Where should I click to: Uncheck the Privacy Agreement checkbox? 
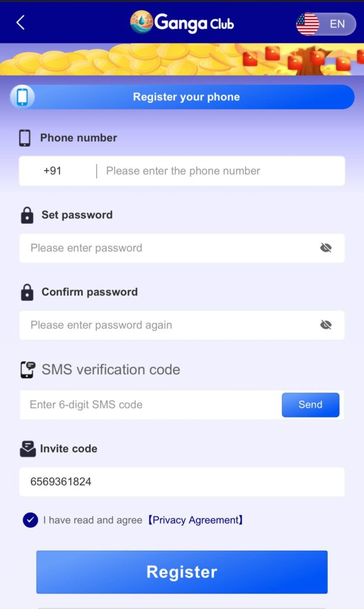tap(30, 520)
